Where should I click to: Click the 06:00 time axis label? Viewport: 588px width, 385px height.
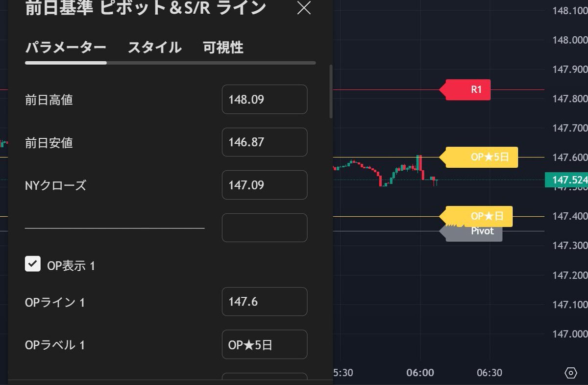[420, 373]
